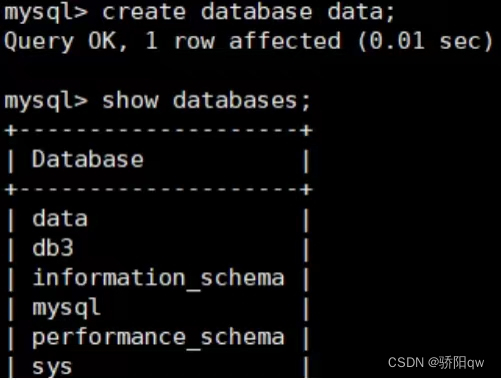Click the '(0.01 sec)' timing text
Viewport: 501px width, 380px height.
click(x=426, y=42)
